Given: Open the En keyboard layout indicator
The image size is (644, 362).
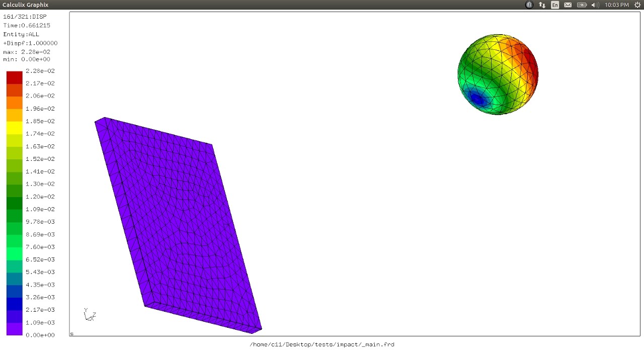Looking at the screenshot, I should pyautogui.click(x=555, y=5).
